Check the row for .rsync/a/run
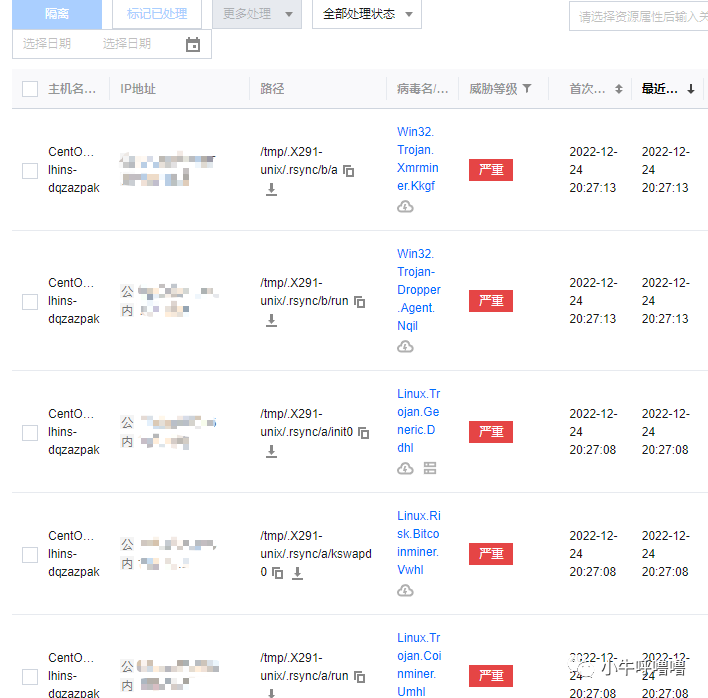This screenshot has height=698, width=708. 30,676
